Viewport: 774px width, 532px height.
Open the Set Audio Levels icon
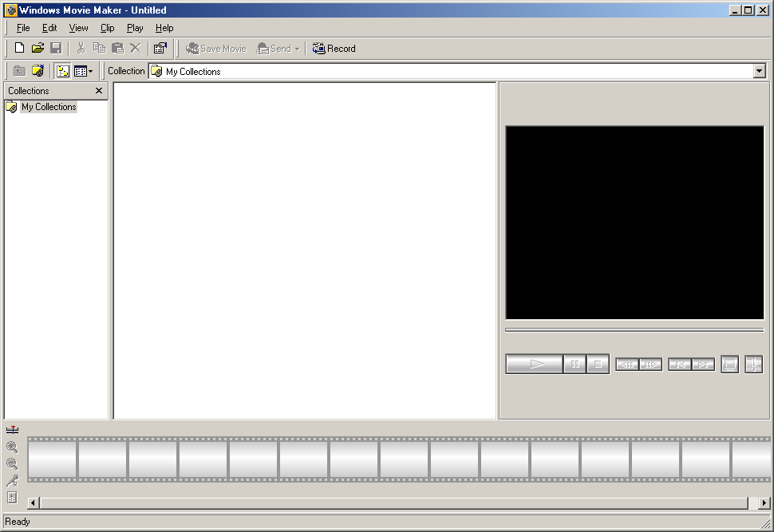(12, 498)
